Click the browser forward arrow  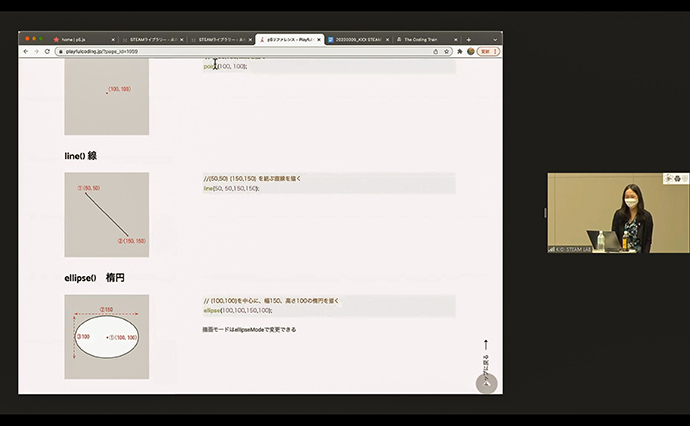[37, 51]
